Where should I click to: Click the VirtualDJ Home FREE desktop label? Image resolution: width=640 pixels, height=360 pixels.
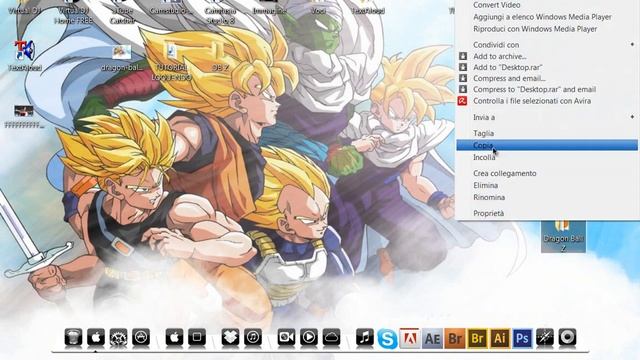click(x=73, y=15)
